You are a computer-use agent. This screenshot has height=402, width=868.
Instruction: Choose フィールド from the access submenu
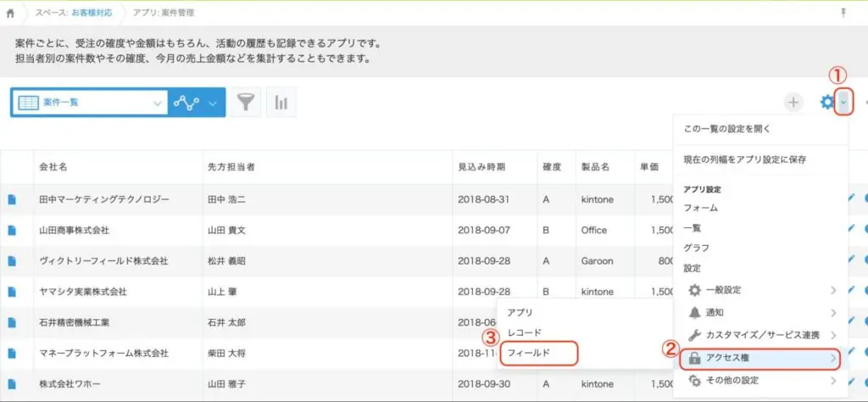point(538,352)
